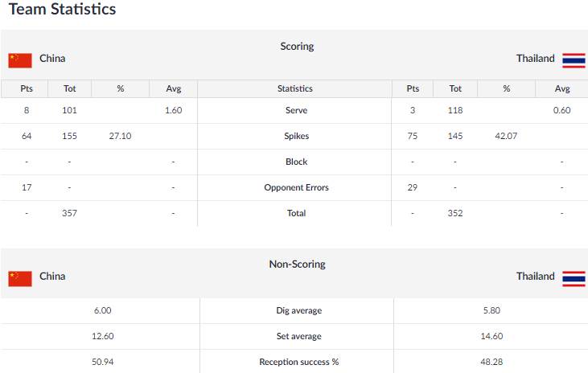Open Thailand team name in Non-Scoring header
The width and height of the screenshot is (588, 373).
(x=535, y=277)
